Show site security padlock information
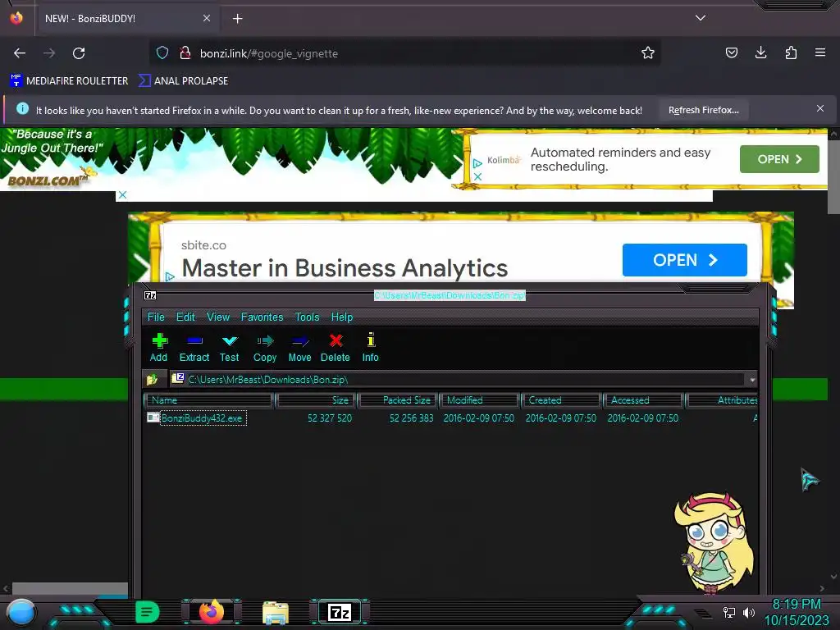840x630 pixels. [185, 53]
